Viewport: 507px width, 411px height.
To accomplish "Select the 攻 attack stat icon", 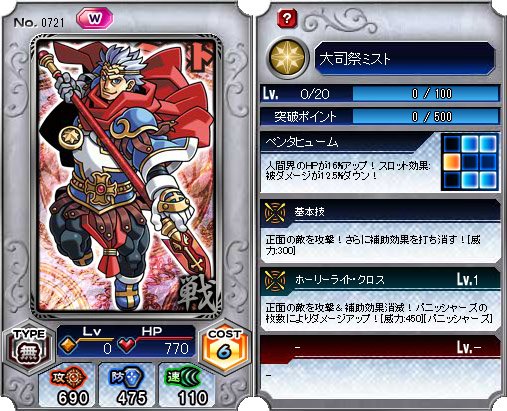I will 69,377.
